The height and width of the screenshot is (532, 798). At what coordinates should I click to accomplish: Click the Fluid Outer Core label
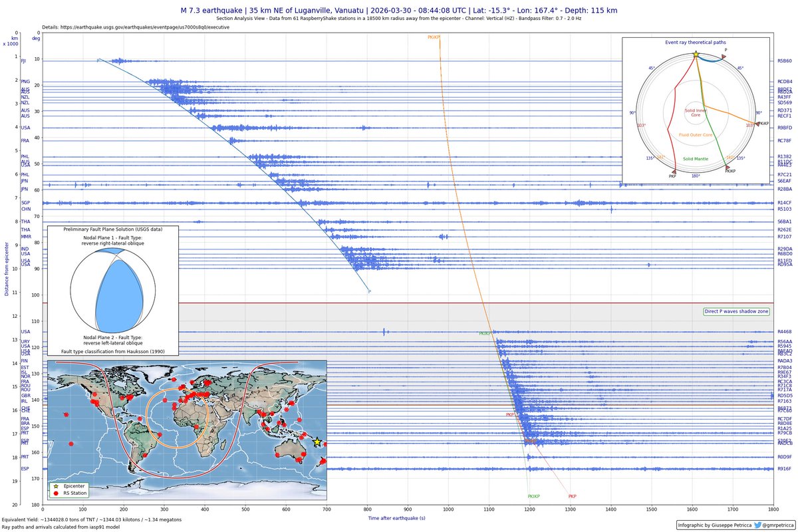(x=696, y=135)
